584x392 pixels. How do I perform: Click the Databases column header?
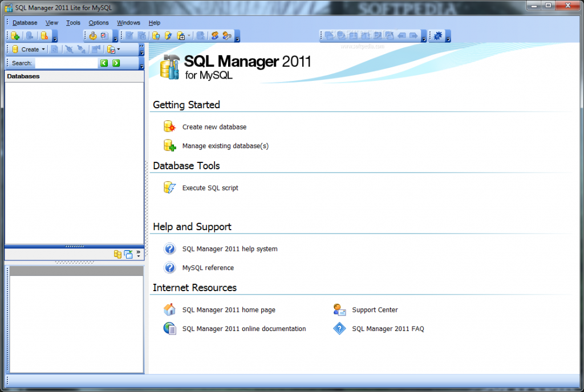(x=74, y=76)
